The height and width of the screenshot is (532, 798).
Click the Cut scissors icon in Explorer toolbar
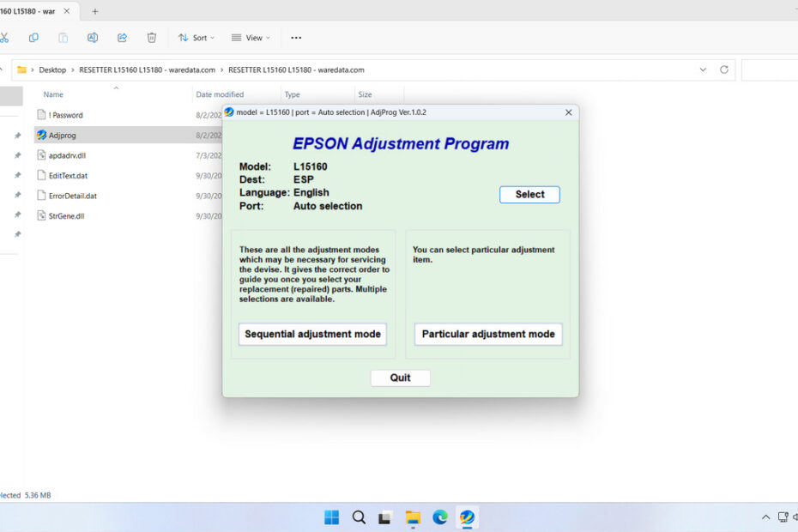(3, 38)
